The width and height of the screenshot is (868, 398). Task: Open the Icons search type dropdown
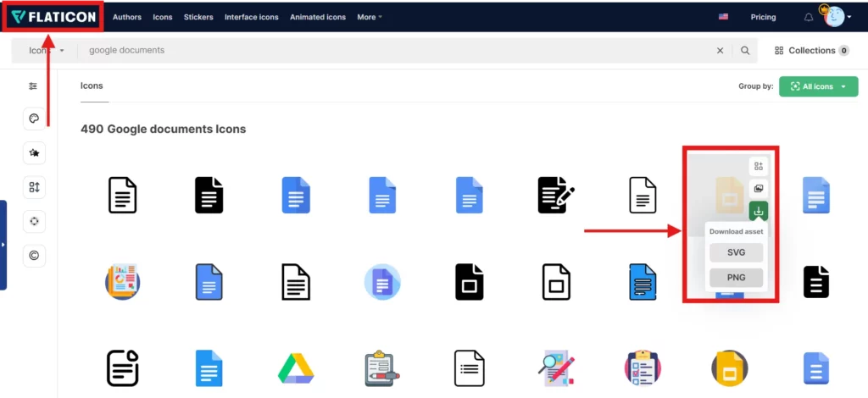coord(47,51)
